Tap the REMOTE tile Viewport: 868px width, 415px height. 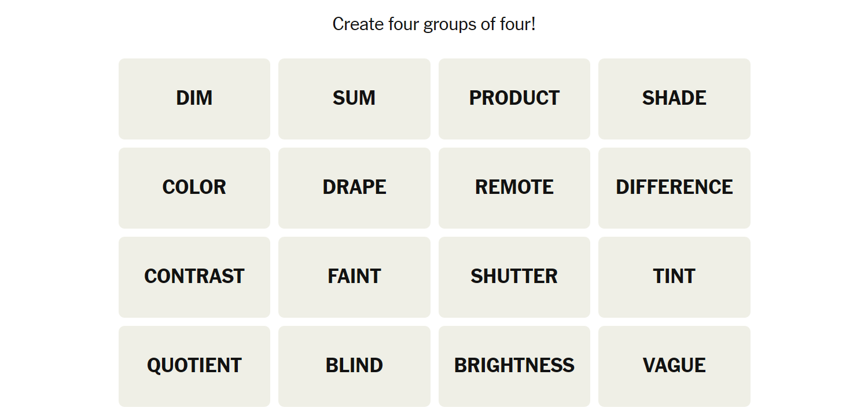[x=514, y=188]
